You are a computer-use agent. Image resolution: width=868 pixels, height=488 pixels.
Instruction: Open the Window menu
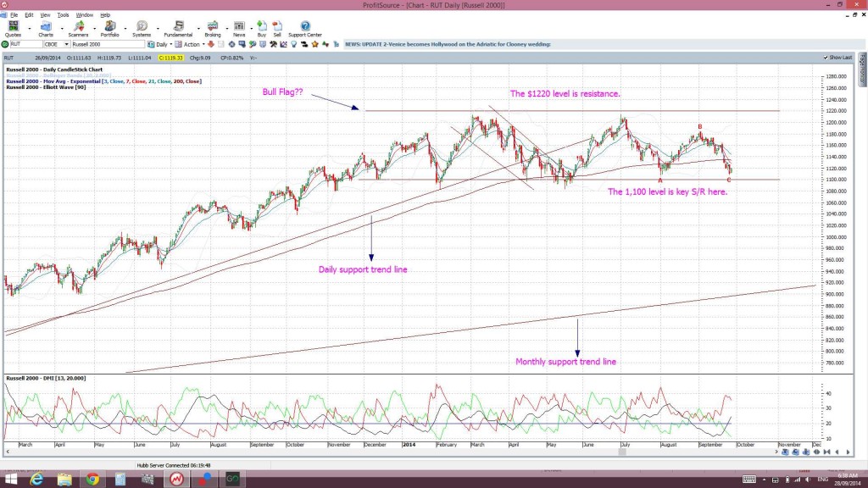84,15
